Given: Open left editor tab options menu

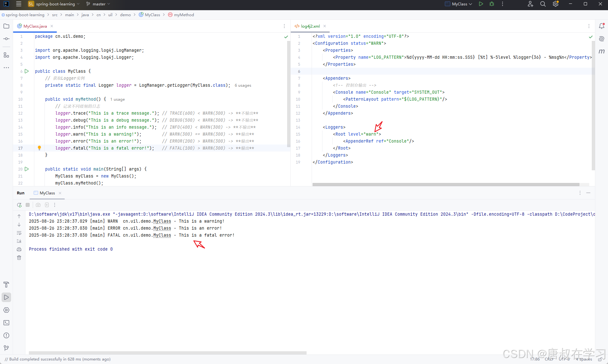Looking at the screenshot, I should tap(284, 26).
